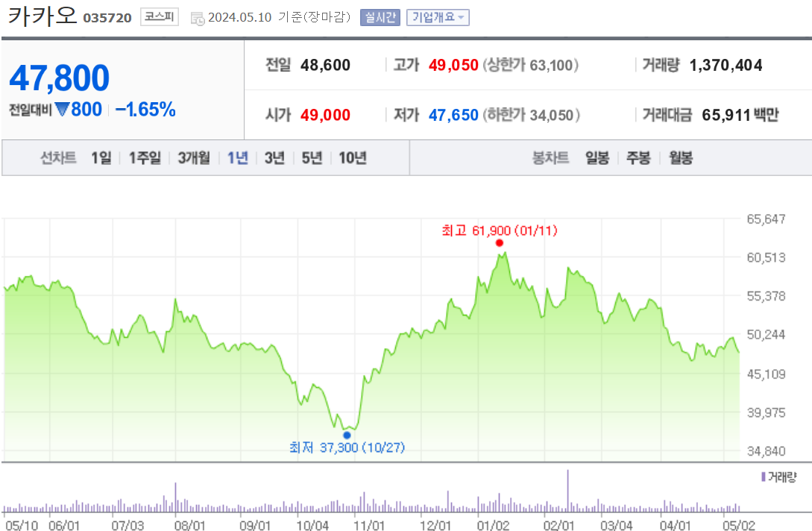
Task: Click the red 최고 high point marker
Action: click(x=500, y=243)
